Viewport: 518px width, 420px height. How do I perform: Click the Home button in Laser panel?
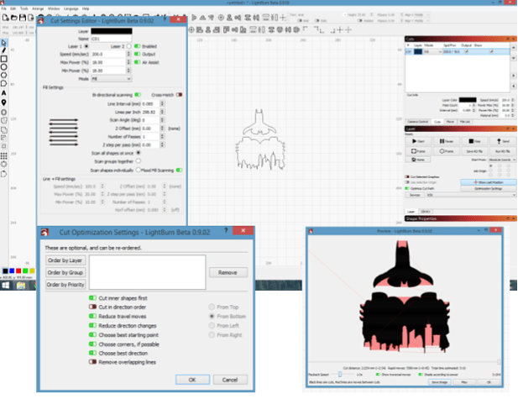(418, 160)
